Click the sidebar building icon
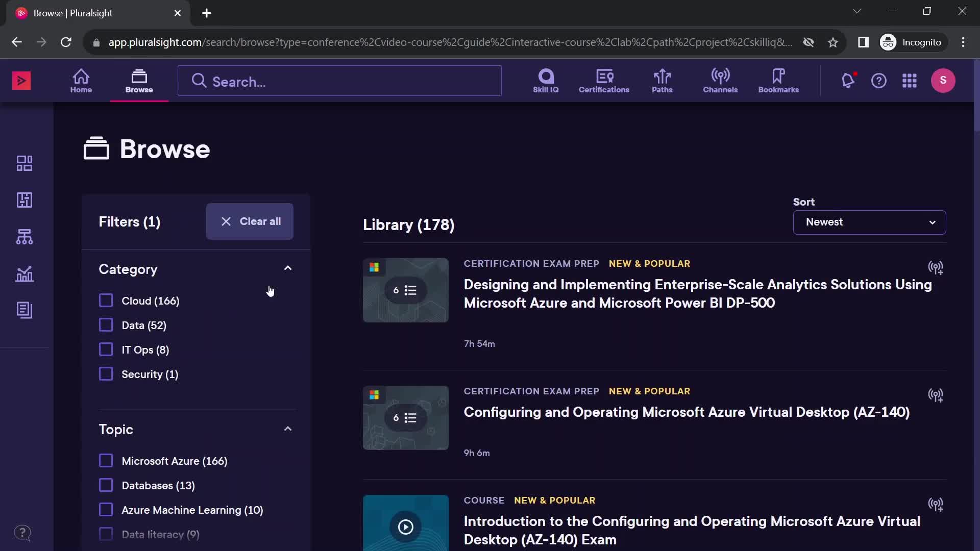Viewport: 980px width, 551px height. coord(24,200)
